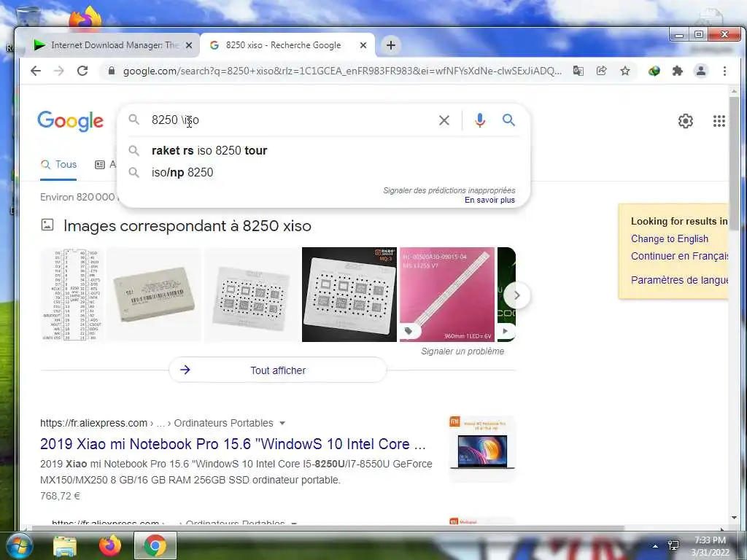Image resolution: width=747 pixels, height=560 pixels.
Task: Clear the search box with X
Action: point(444,120)
